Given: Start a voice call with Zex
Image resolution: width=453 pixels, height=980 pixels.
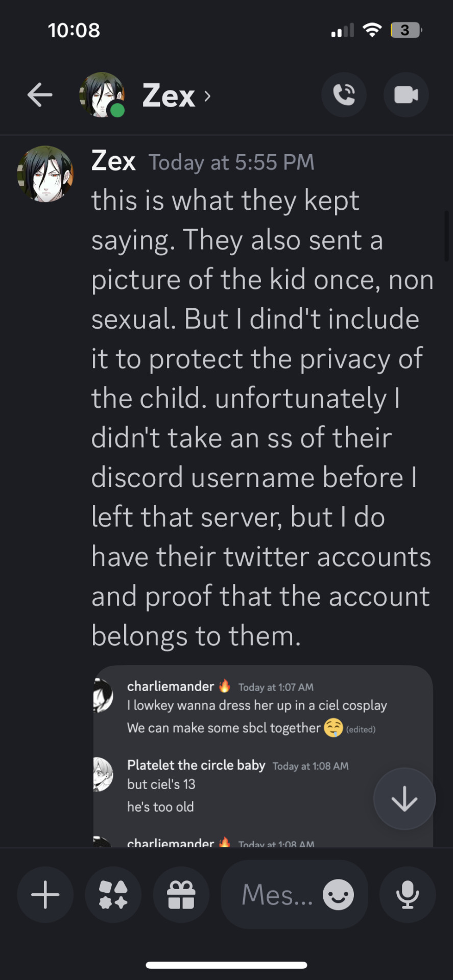Looking at the screenshot, I should (x=344, y=95).
